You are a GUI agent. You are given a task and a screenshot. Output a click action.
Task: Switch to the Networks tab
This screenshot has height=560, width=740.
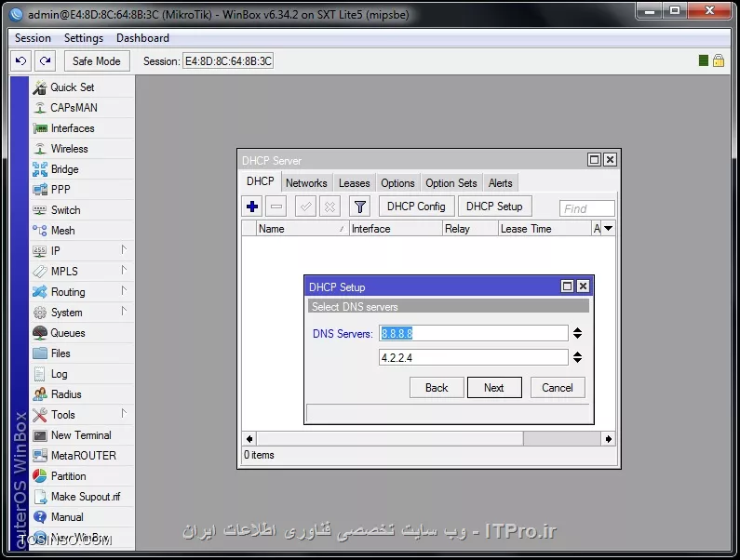[306, 183]
